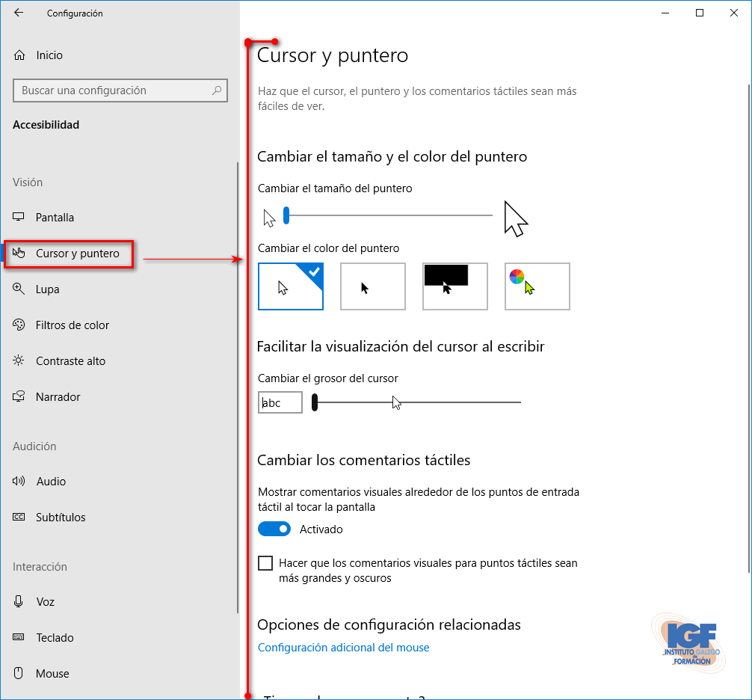Minimize the Configuración window
Viewport: 752px width, 700px height.
click(x=665, y=13)
